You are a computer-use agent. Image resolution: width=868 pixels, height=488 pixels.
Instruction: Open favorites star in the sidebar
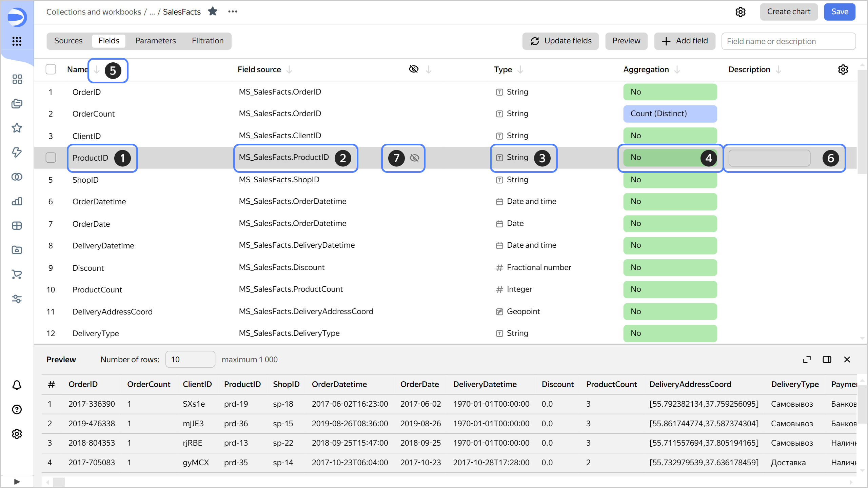pyautogui.click(x=17, y=128)
